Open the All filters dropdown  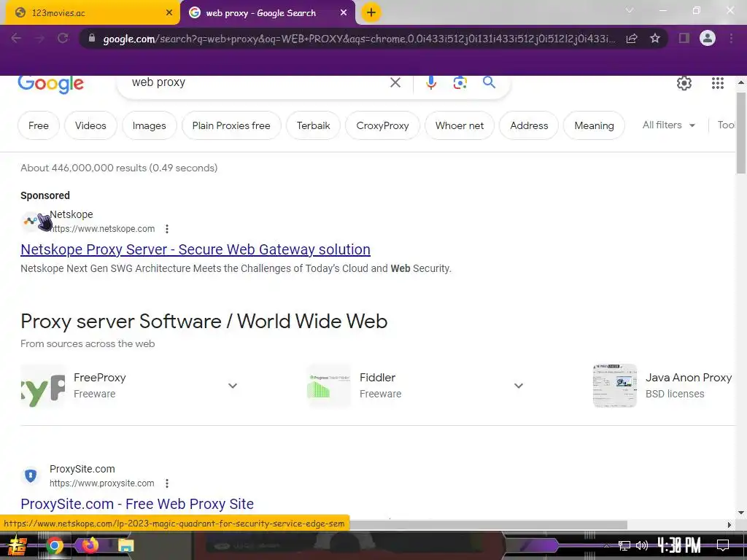[x=668, y=125]
